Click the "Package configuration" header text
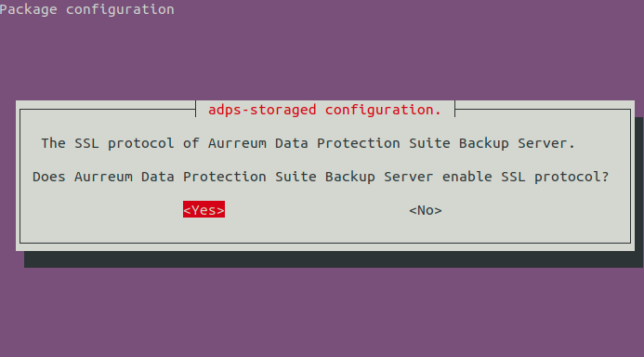Viewport: 644px width, 357px height. coord(87,9)
